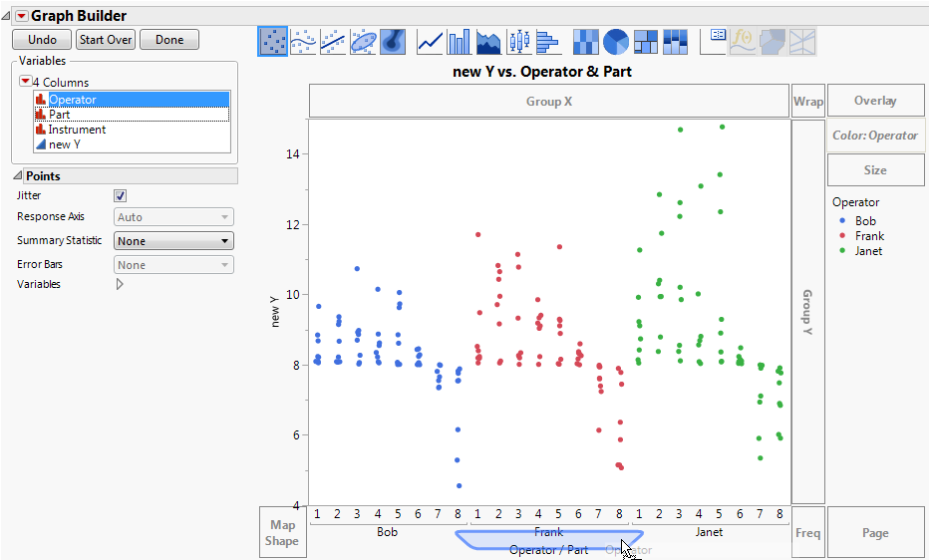Select the Contour plot icon

click(x=393, y=41)
